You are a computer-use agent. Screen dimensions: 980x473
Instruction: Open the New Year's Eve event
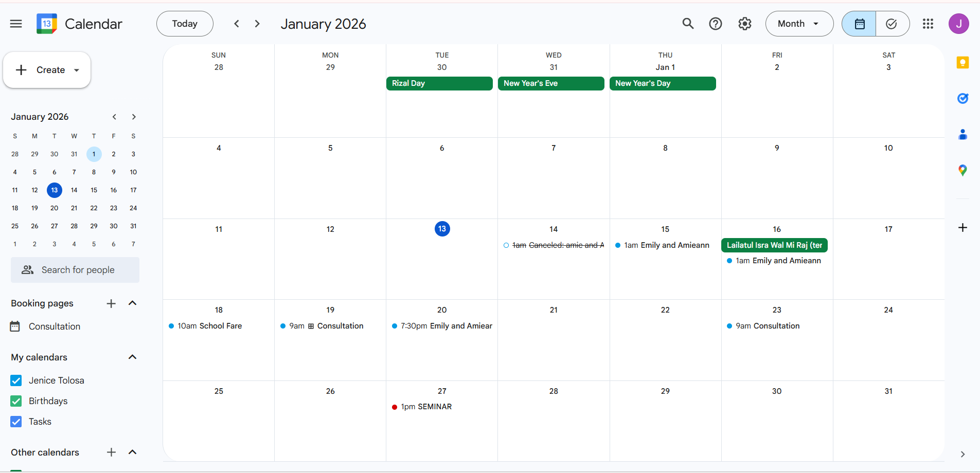click(551, 83)
